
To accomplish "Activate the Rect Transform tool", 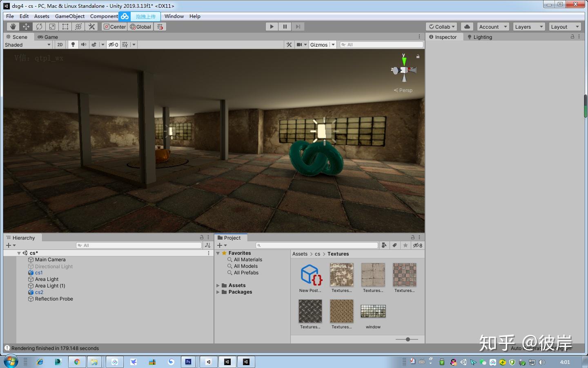I will (x=65, y=26).
